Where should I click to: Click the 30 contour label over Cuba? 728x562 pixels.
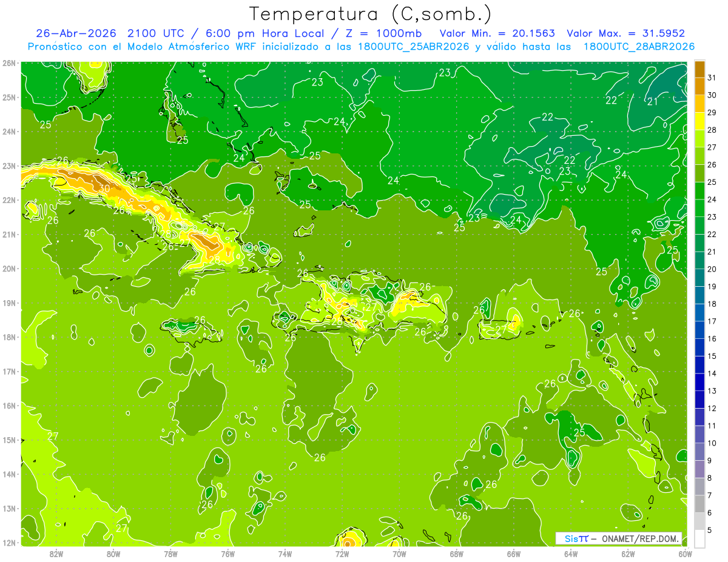[104, 189]
